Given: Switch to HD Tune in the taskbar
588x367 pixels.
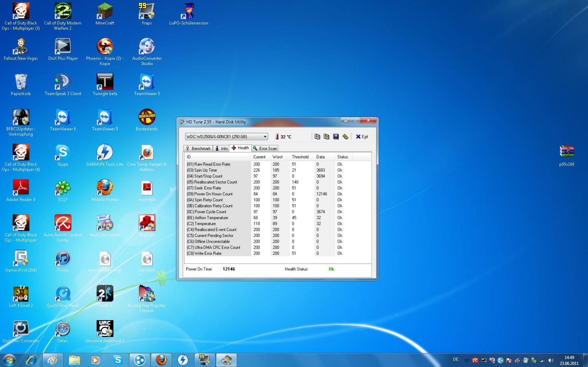Looking at the screenshot, I should point(226,360).
